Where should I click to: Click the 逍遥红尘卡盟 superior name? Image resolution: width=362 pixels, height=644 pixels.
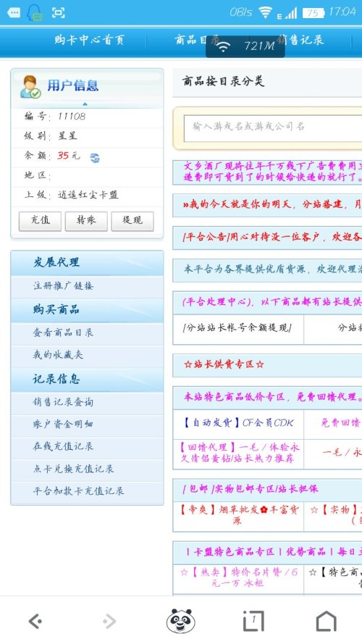pos(88,195)
